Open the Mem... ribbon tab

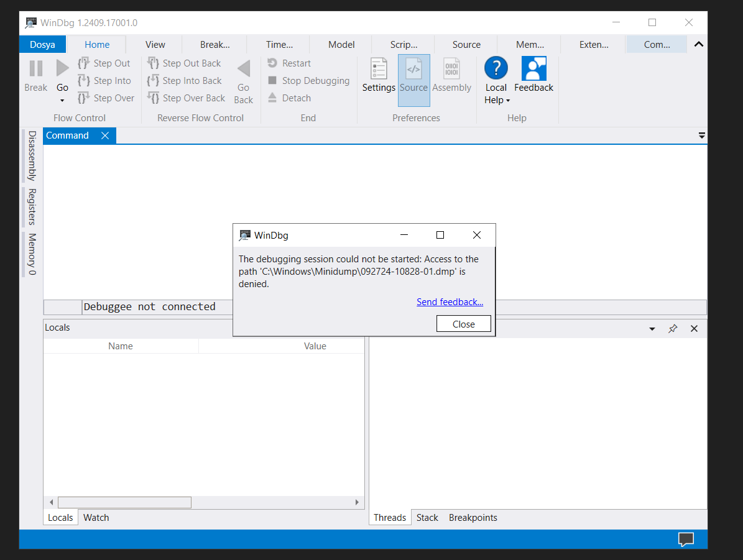pos(530,45)
